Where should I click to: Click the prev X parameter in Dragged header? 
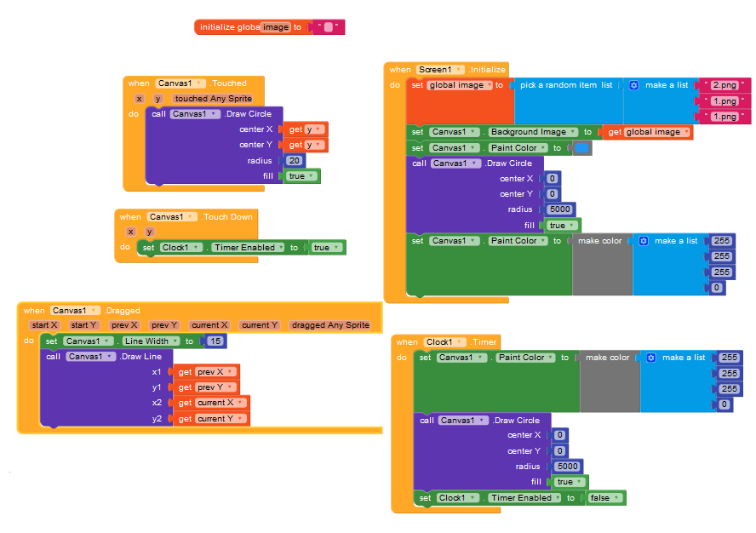[124, 325]
